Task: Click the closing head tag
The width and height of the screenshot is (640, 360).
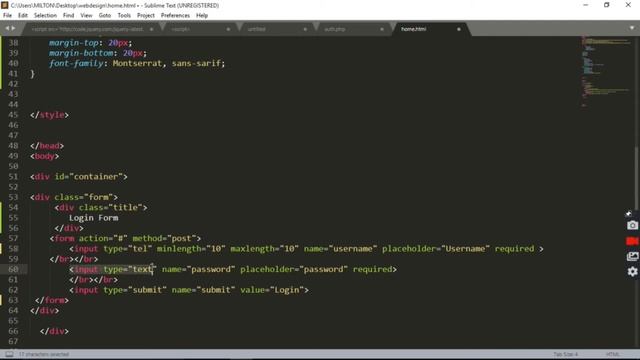Action: click(x=47, y=146)
